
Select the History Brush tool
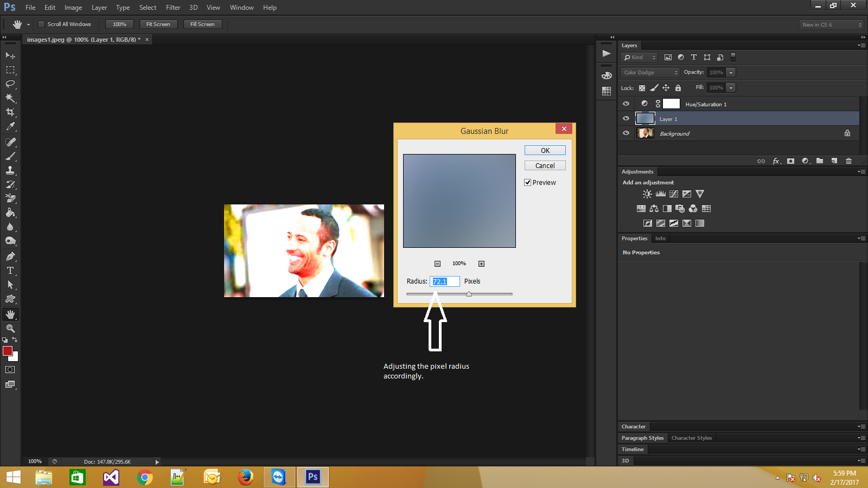click(10, 184)
